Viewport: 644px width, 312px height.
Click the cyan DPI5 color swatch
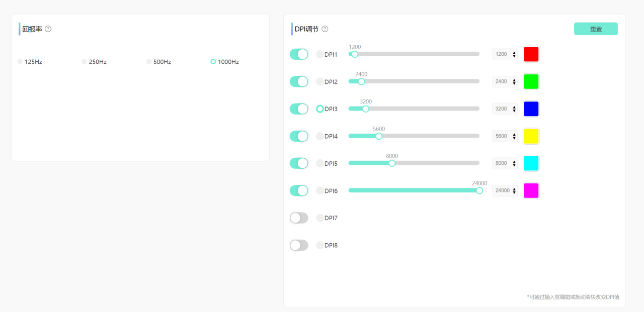tap(531, 163)
